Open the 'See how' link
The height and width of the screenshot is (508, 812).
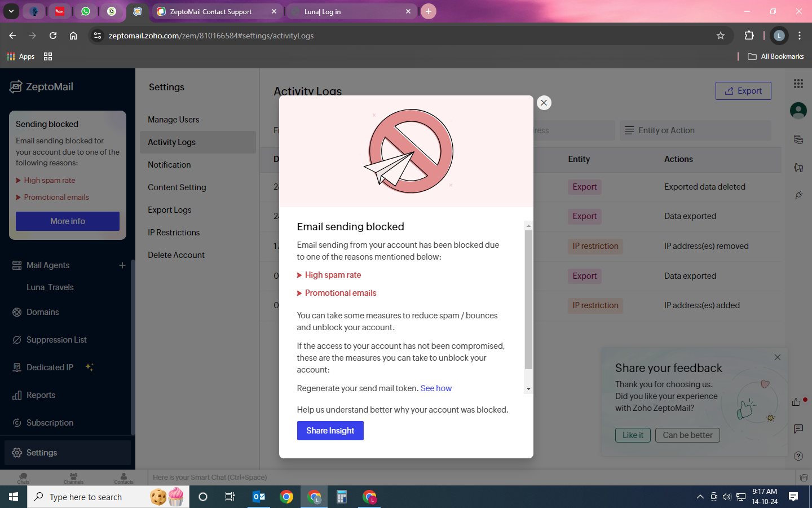point(436,388)
